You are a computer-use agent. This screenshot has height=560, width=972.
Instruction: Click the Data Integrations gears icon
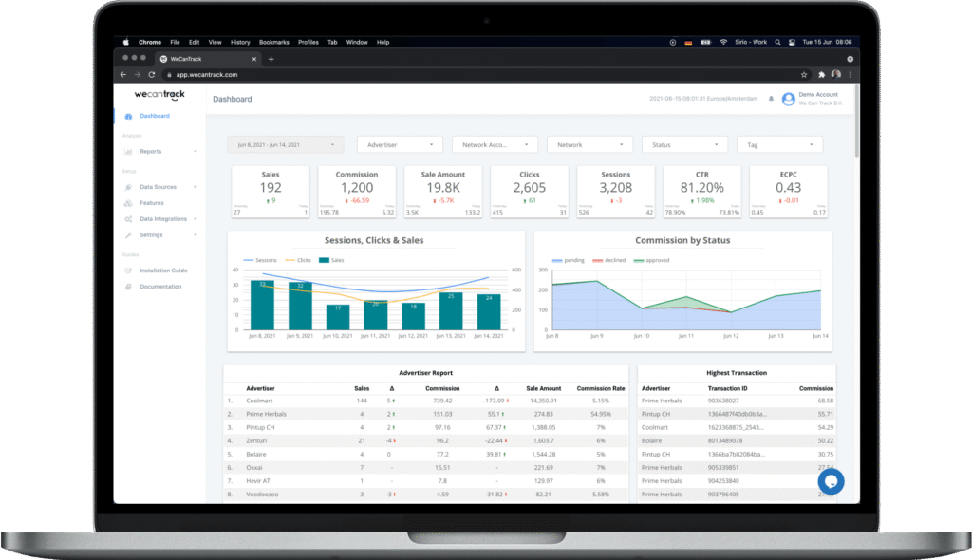[128, 219]
